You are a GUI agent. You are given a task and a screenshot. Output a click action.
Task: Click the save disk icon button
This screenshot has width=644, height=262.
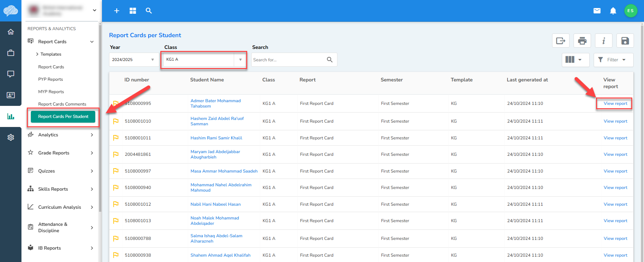625,41
